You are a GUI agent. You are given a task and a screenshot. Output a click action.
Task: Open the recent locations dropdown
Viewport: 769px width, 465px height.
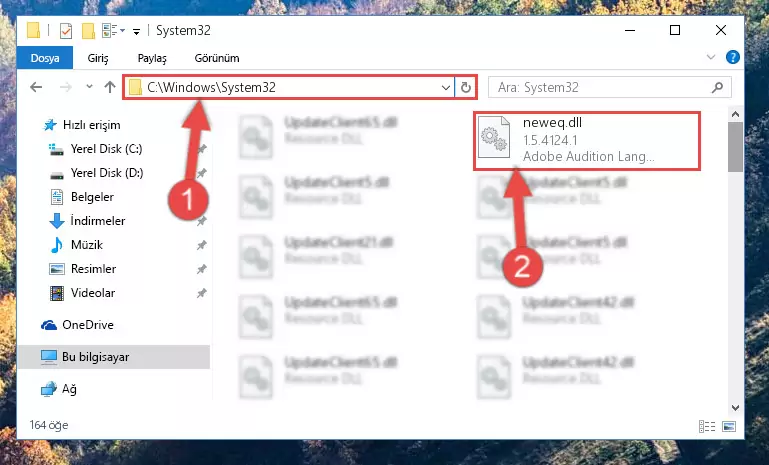pos(89,87)
